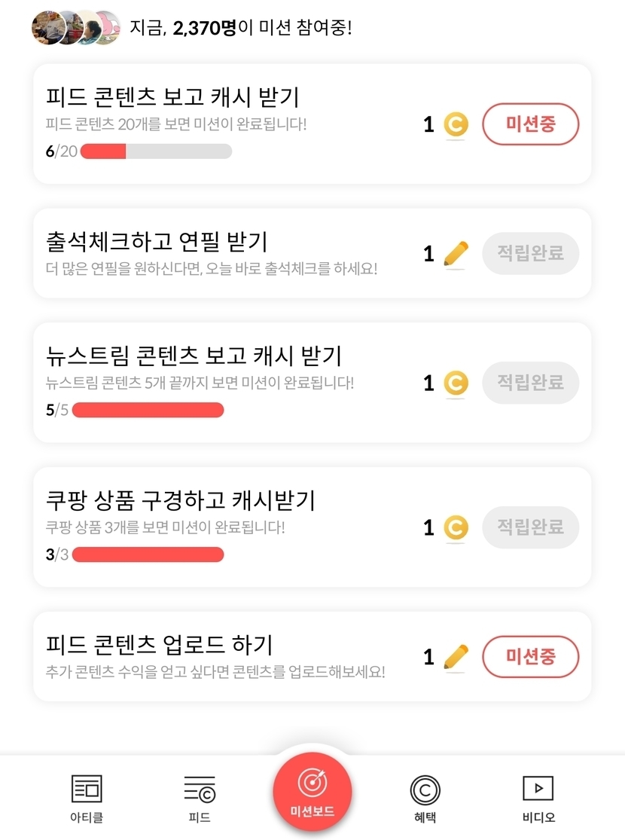The height and width of the screenshot is (840, 625).
Task: Click 적립완료 button on 출석체크 mission
Action: [530, 253]
